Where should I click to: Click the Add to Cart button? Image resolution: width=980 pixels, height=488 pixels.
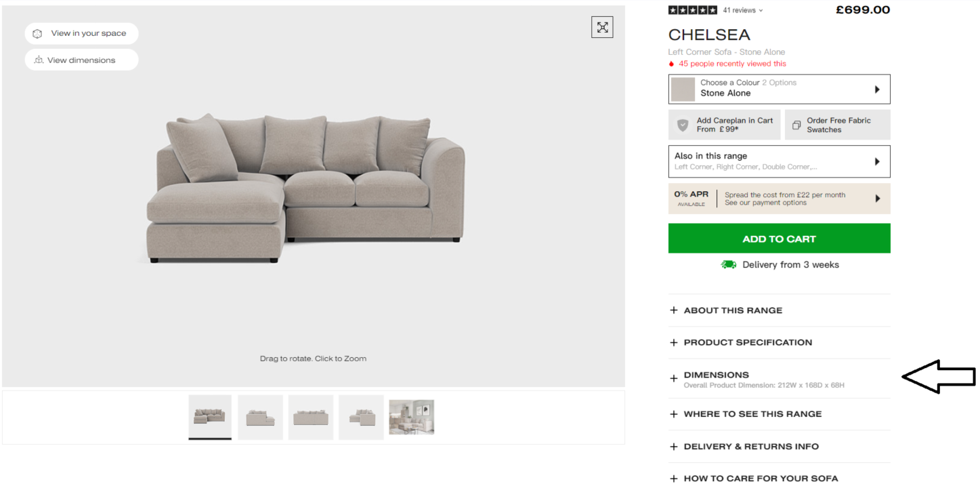coord(779,239)
